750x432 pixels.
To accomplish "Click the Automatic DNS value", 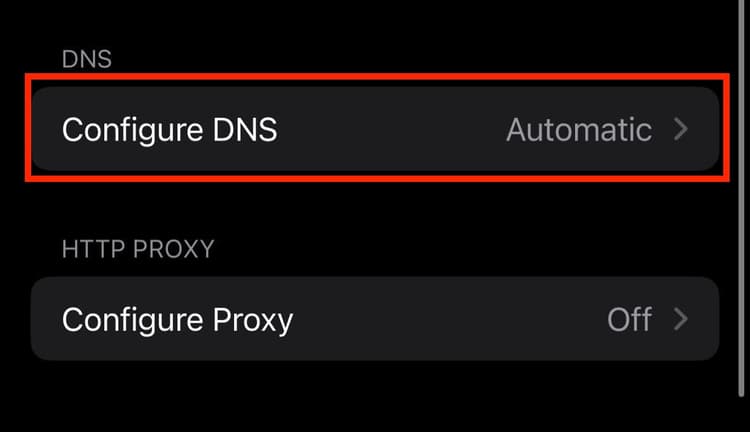I will coord(579,130).
